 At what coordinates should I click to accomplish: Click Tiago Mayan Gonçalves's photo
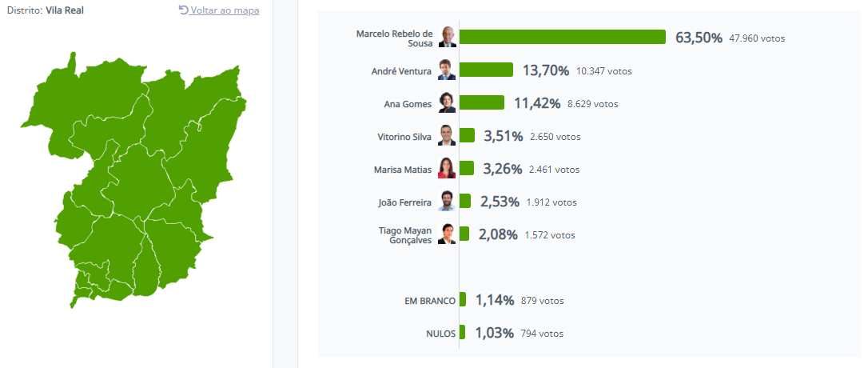click(x=447, y=234)
